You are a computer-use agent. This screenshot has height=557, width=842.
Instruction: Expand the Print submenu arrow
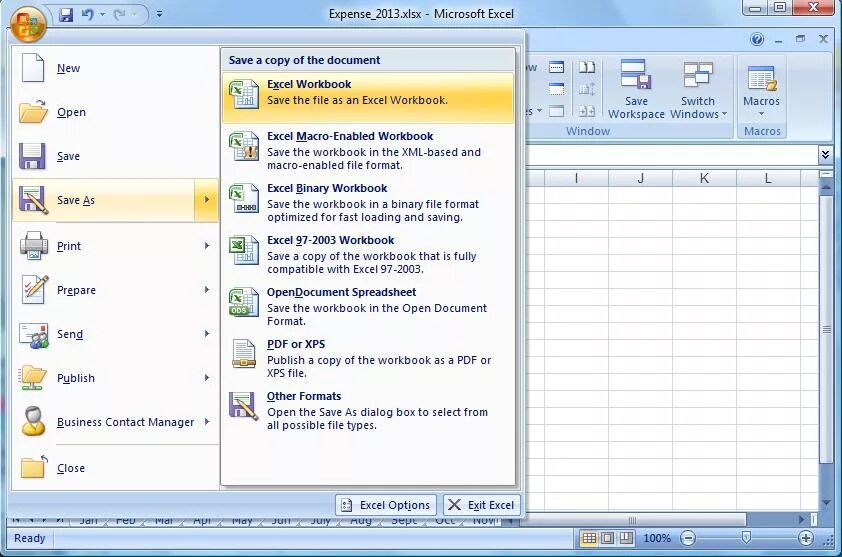[x=207, y=246]
